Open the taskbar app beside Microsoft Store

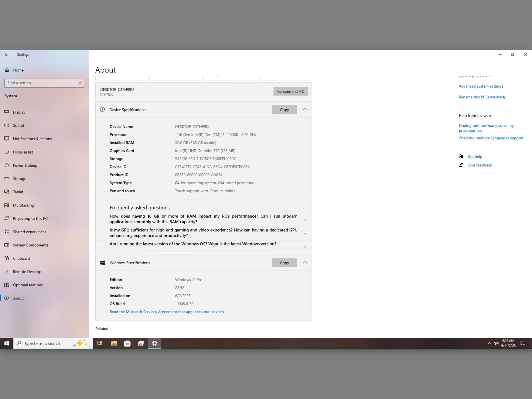pos(141,343)
